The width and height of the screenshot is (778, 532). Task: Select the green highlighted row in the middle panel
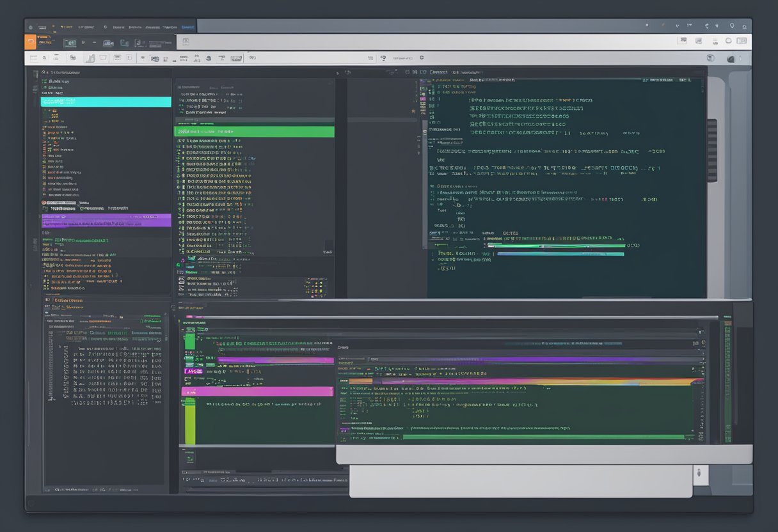click(254, 131)
